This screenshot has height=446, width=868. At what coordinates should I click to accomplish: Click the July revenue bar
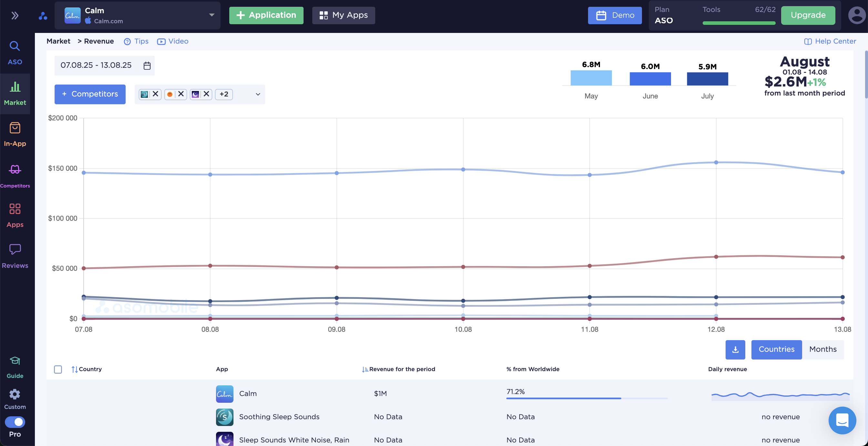click(707, 79)
